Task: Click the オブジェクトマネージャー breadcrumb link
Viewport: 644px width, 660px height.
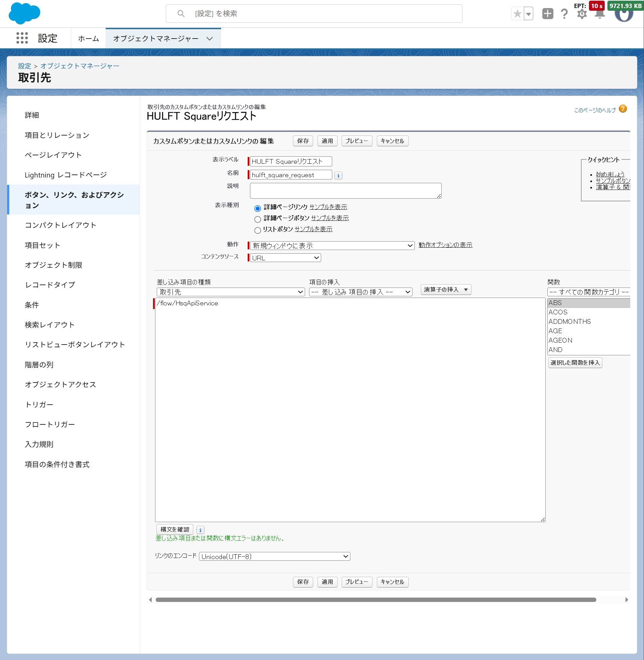Action: tap(80, 66)
